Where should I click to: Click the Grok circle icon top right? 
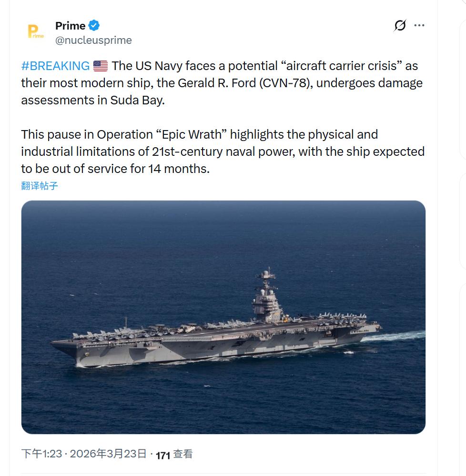point(400,24)
